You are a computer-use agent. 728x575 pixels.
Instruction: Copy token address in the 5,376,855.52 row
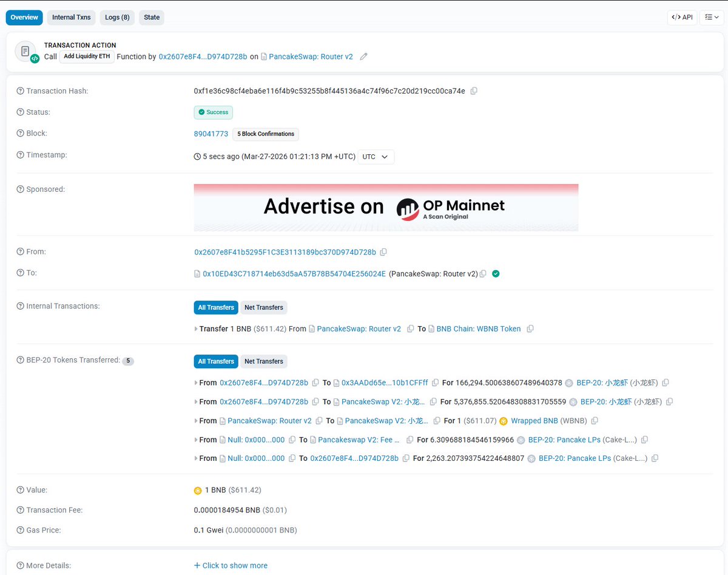670,402
